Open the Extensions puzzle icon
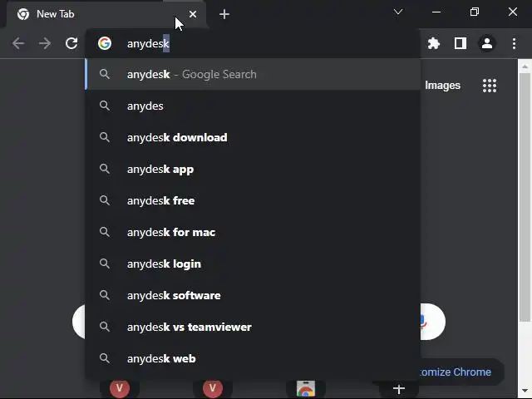Image resolution: width=532 pixels, height=399 pixels. 434,43
